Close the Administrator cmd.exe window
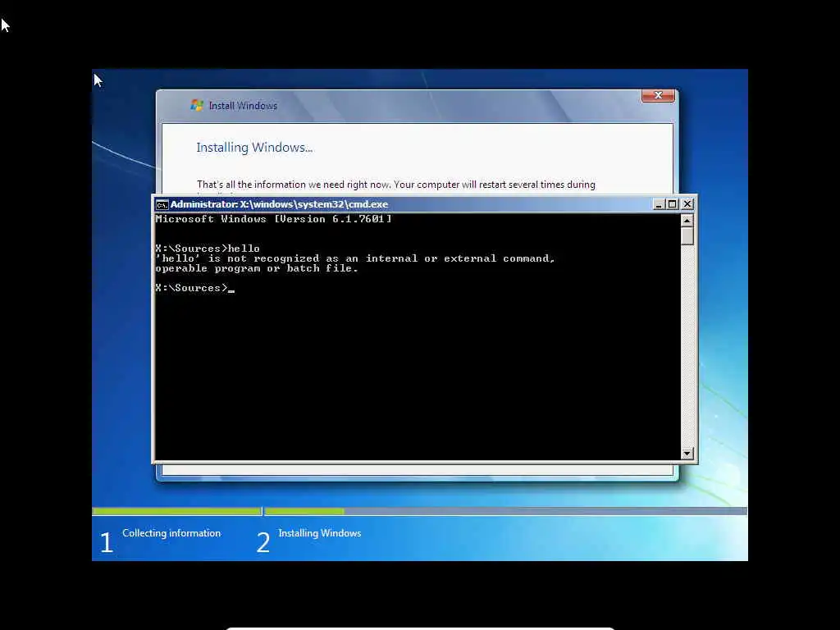Screen dimensions: 840x630 click(x=687, y=204)
